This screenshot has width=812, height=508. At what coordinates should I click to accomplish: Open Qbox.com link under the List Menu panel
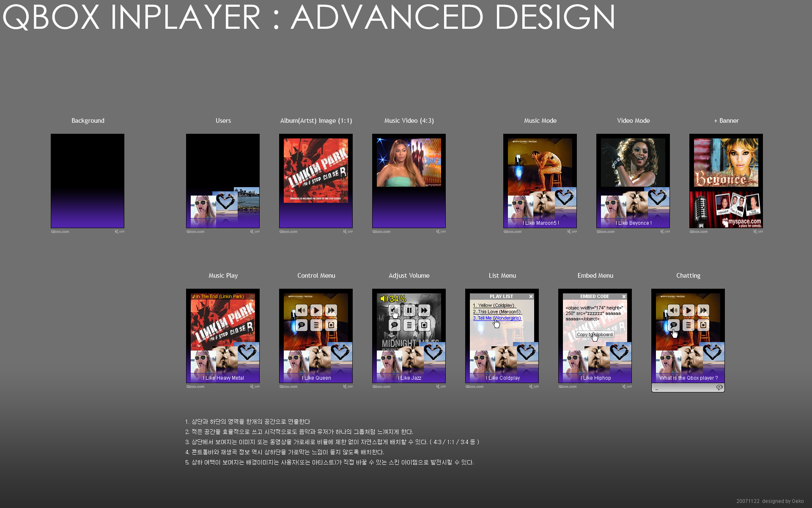[475, 387]
